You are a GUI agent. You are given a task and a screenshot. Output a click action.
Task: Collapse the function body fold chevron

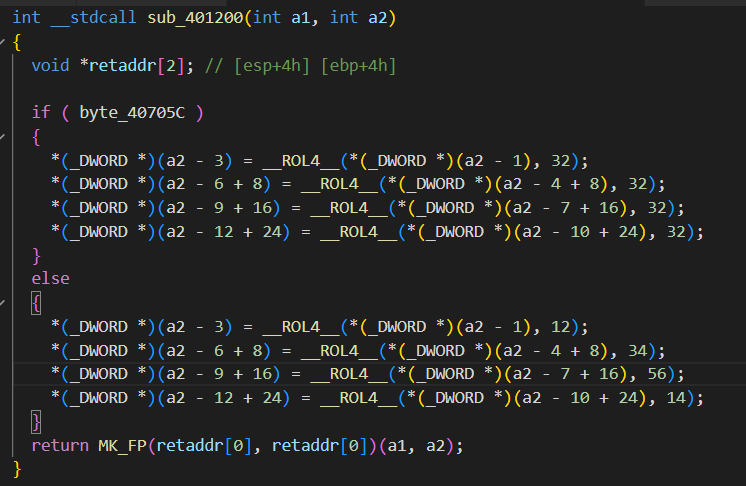click(x=5, y=42)
